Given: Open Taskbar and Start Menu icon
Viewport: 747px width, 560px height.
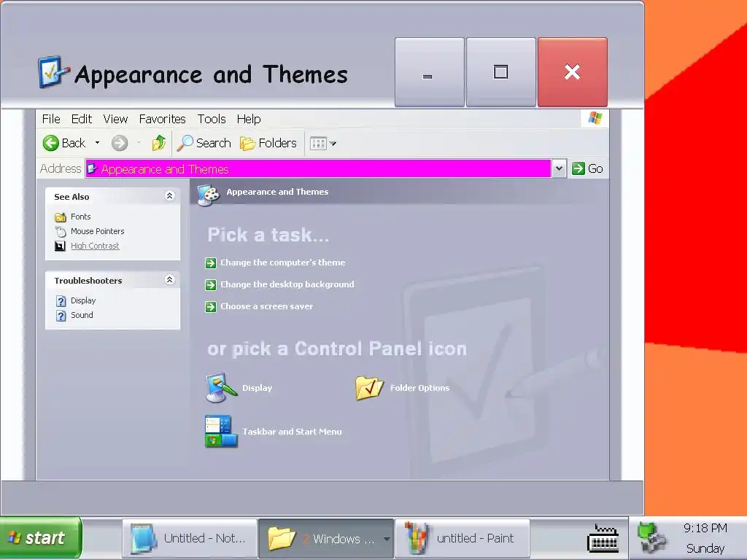Looking at the screenshot, I should click(221, 432).
